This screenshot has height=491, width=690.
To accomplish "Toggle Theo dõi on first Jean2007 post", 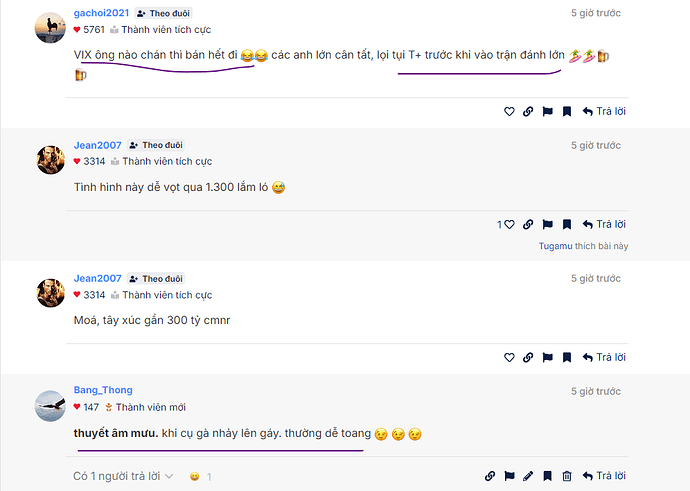I will pyautogui.click(x=156, y=145).
